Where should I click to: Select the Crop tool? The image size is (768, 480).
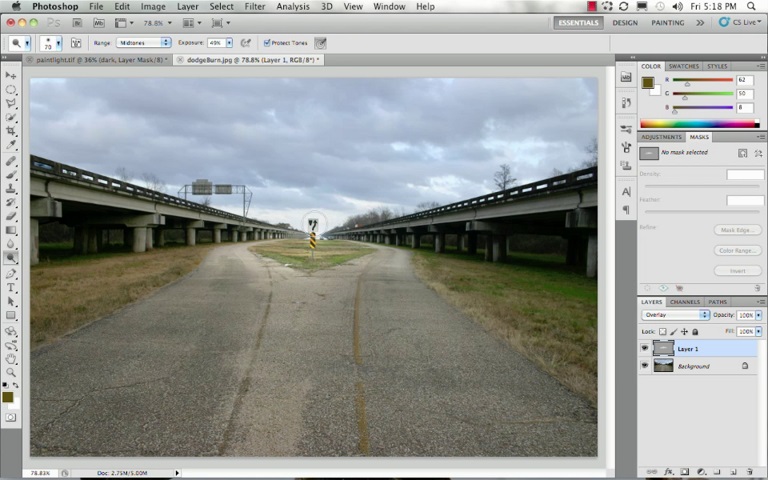pos(11,131)
